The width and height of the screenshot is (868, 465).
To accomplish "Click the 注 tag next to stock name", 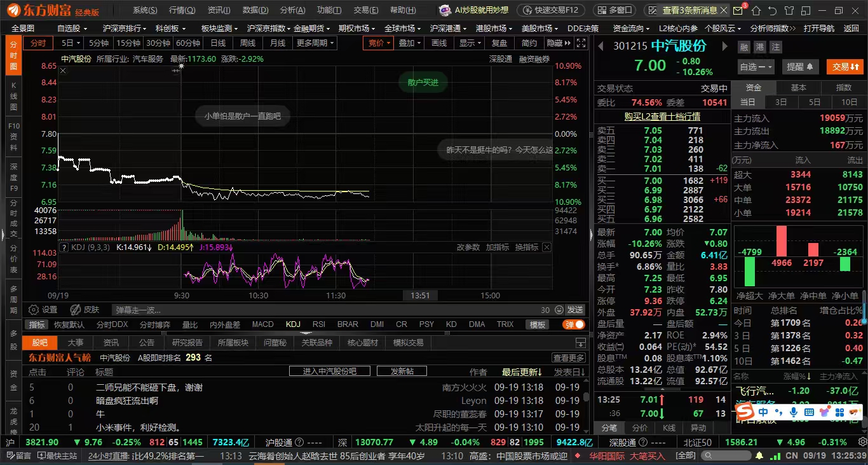I will [x=776, y=47].
